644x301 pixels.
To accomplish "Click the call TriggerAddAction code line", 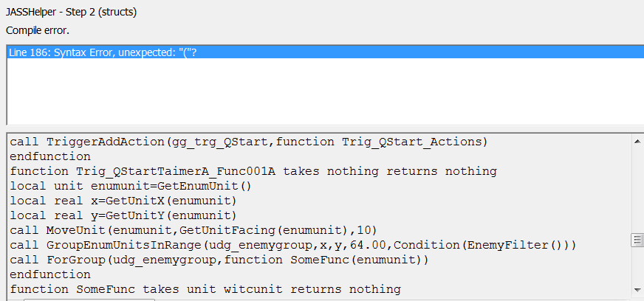I will [x=249, y=141].
